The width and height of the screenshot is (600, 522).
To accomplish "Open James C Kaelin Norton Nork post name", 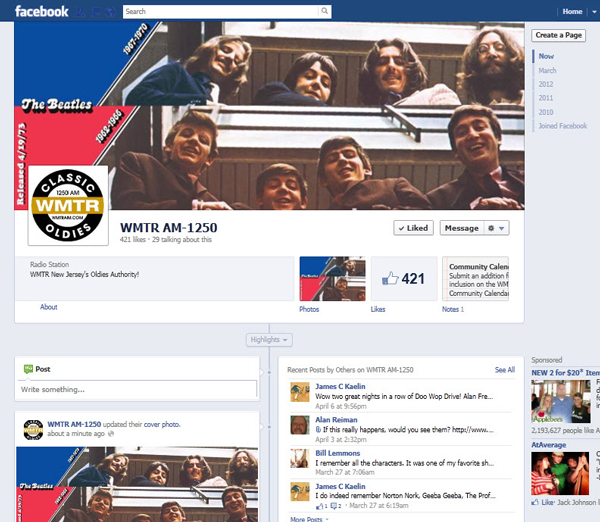I will [x=340, y=486].
